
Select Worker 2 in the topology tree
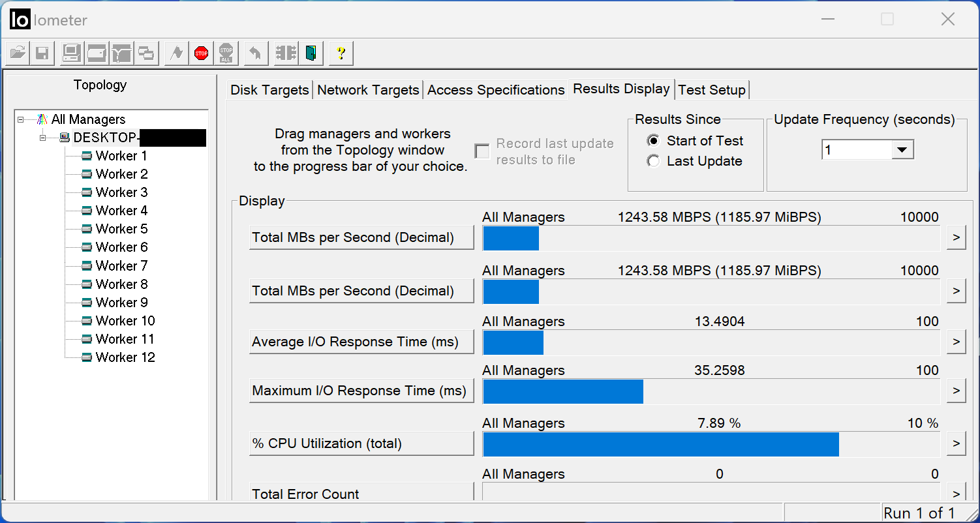(121, 174)
